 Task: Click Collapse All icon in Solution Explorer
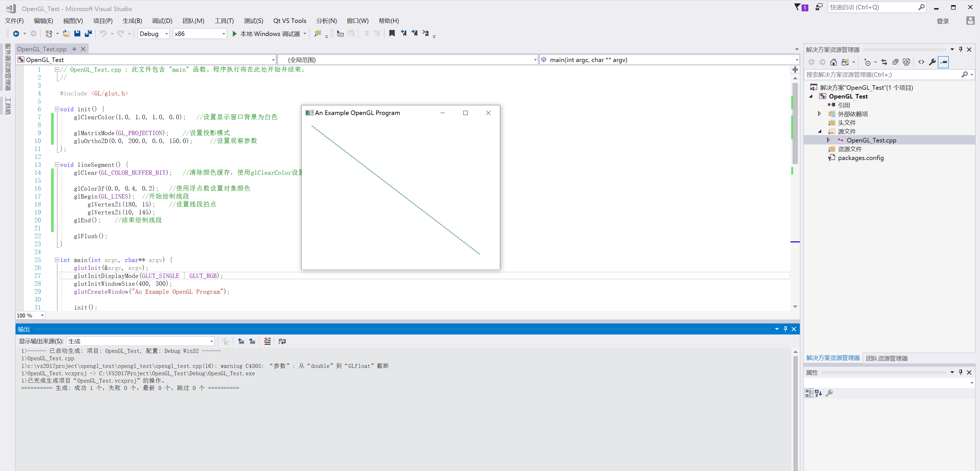(x=895, y=62)
